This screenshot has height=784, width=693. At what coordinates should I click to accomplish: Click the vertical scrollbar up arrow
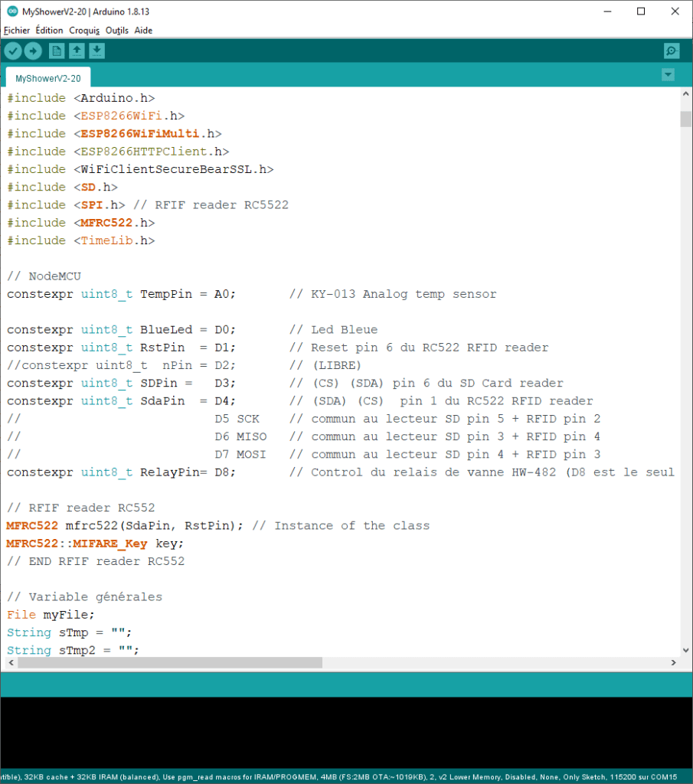(x=685, y=94)
